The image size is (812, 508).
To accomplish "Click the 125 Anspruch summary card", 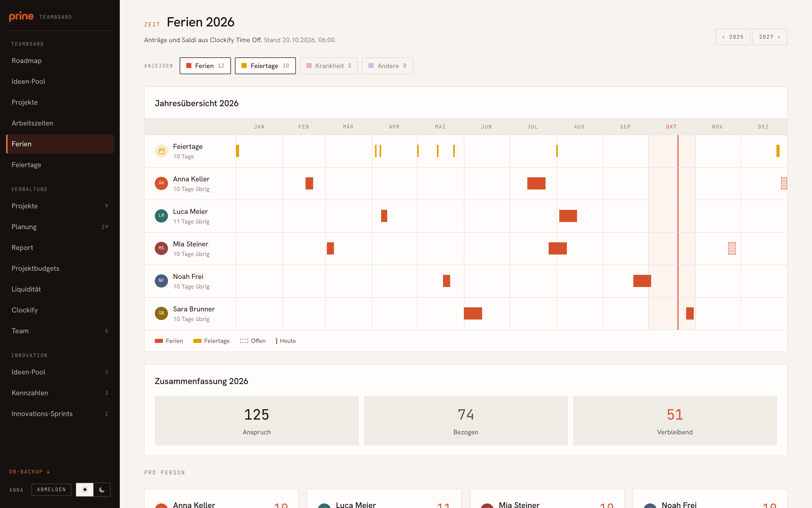I will coord(257,421).
